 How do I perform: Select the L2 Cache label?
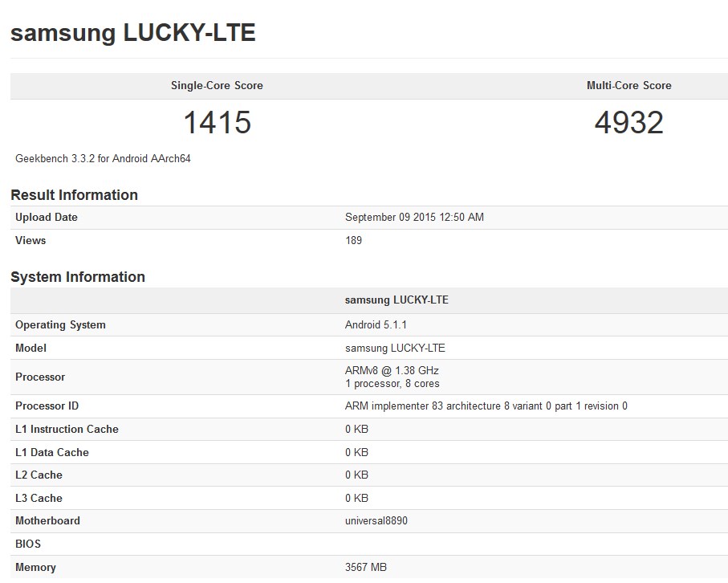(x=39, y=475)
